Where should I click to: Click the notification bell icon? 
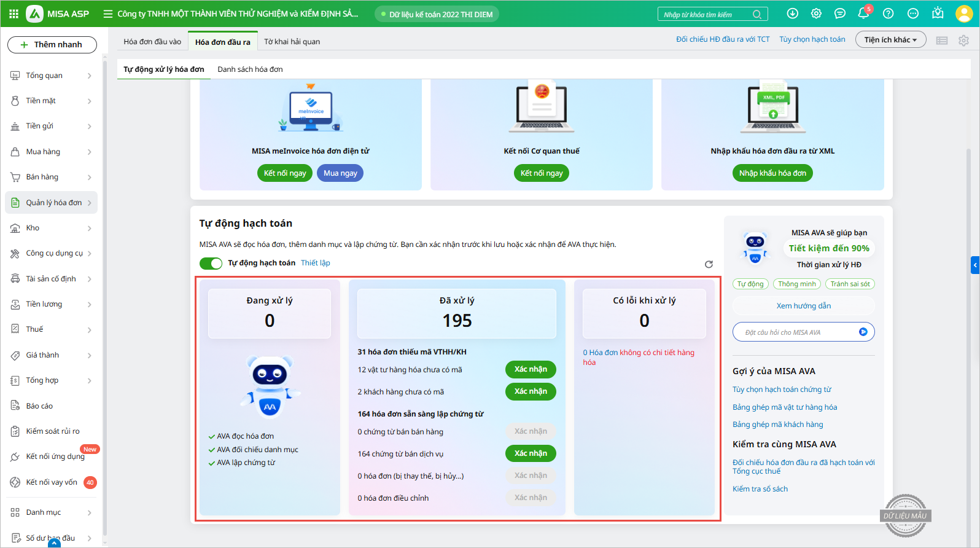(x=863, y=14)
